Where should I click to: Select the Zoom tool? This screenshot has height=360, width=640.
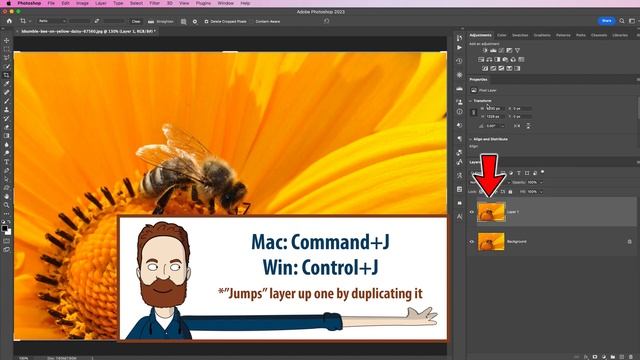click(x=7, y=205)
